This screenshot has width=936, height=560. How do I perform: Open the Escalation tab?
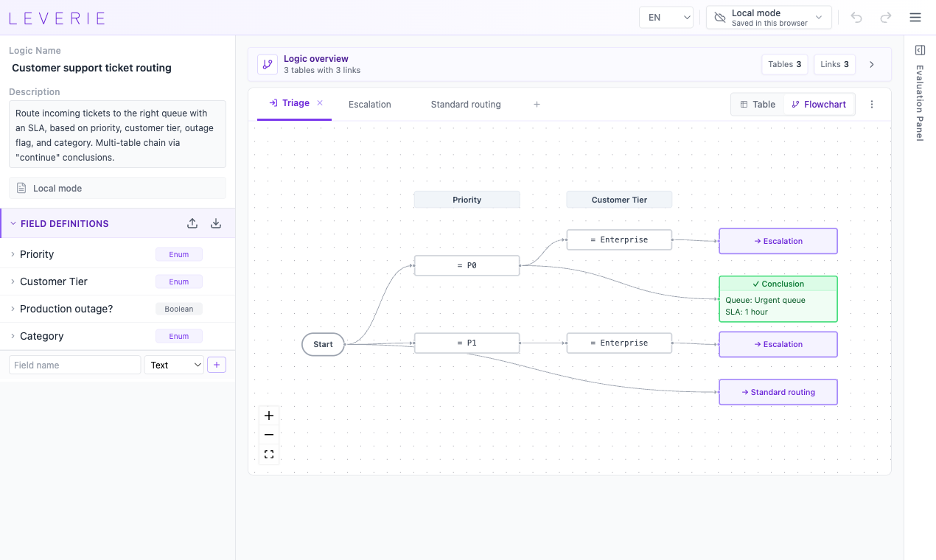370,105
